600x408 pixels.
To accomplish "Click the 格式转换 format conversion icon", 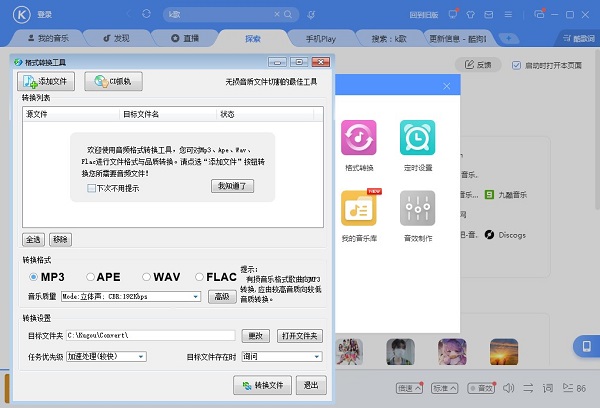I will (358, 138).
